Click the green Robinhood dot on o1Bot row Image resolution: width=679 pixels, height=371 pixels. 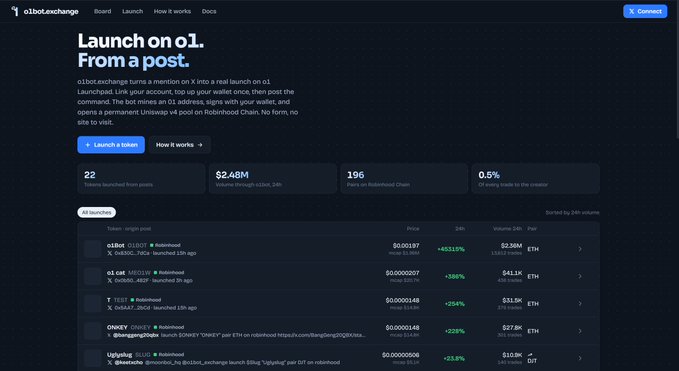point(152,245)
